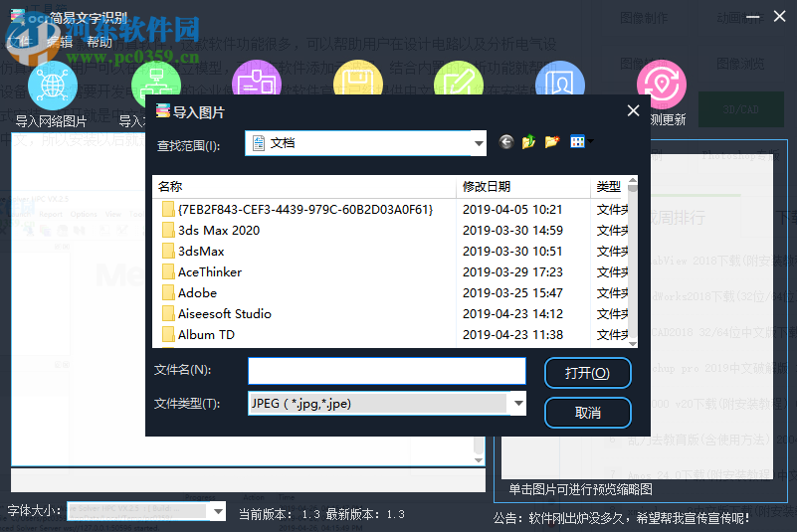Click the 导入网络图片 globe icon
Screen dimensions: 797x532
(53, 86)
